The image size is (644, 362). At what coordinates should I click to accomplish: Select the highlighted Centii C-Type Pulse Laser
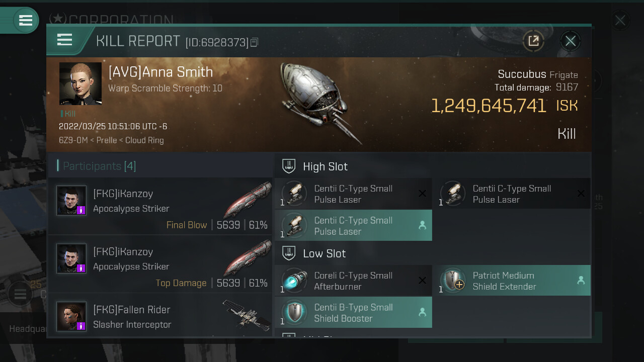coord(353,225)
